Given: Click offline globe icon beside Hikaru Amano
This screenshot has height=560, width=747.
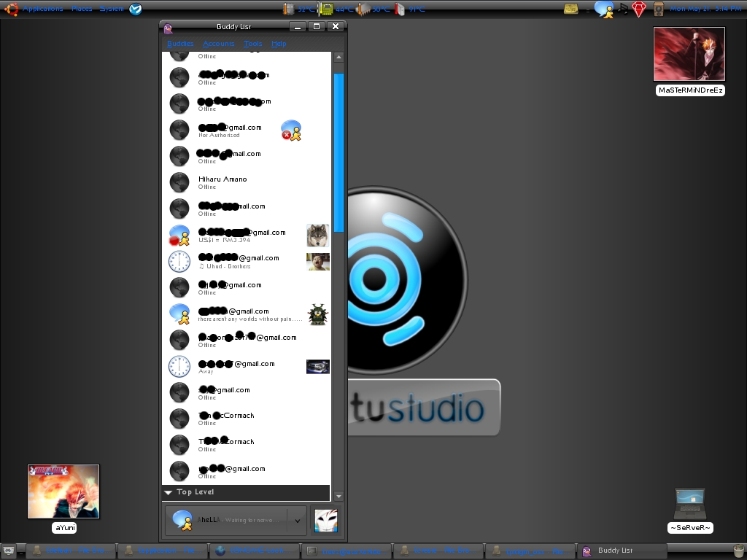Looking at the screenshot, I should 179,182.
